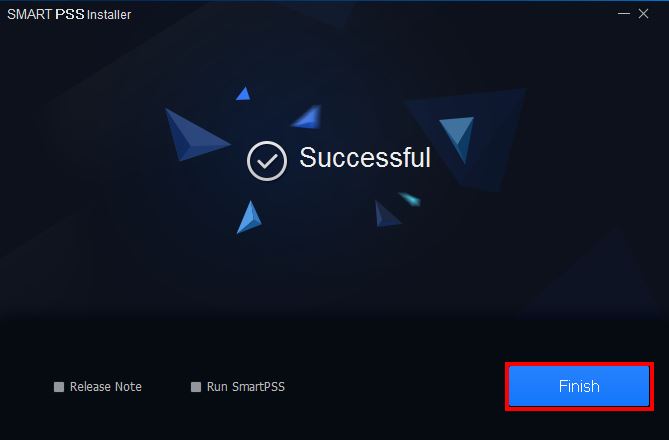Click the circled checkmark success icon
This screenshot has height=440, width=669.
(x=267, y=161)
